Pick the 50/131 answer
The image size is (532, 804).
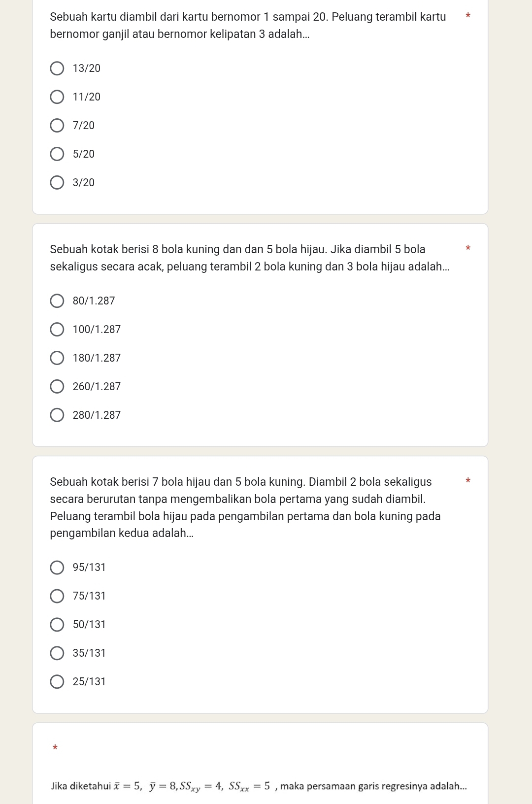[x=57, y=625]
